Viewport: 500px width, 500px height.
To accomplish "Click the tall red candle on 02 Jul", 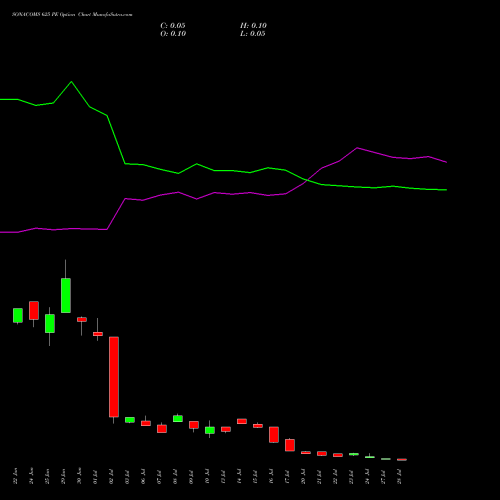I will pyautogui.click(x=114, y=377).
